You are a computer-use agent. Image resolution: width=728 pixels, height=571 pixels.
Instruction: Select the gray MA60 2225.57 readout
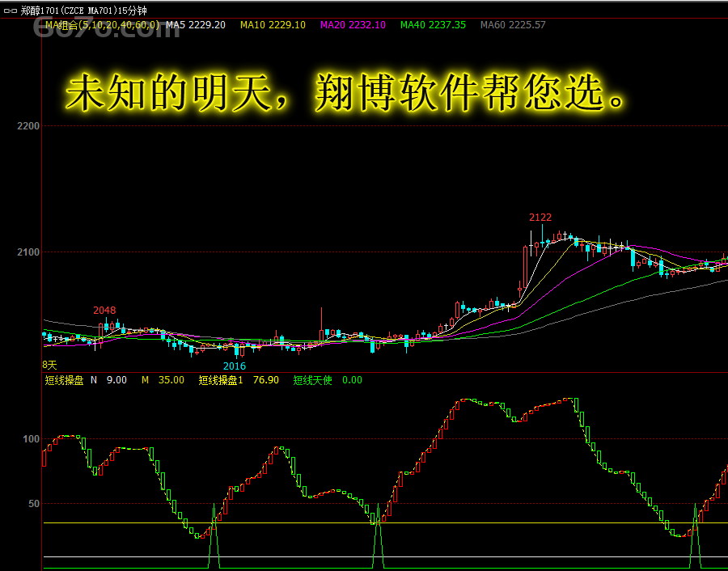513,25
